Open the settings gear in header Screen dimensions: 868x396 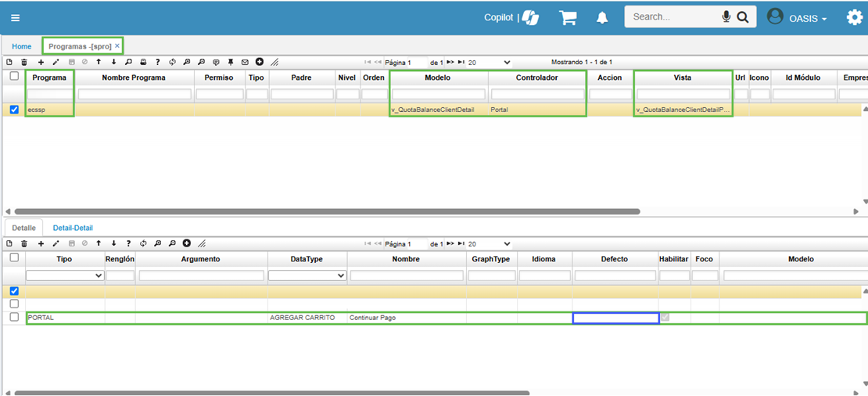855,17
